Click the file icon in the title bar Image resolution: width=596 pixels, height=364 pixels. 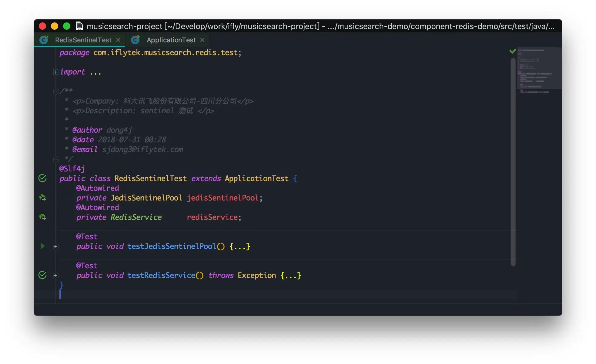[79, 26]
